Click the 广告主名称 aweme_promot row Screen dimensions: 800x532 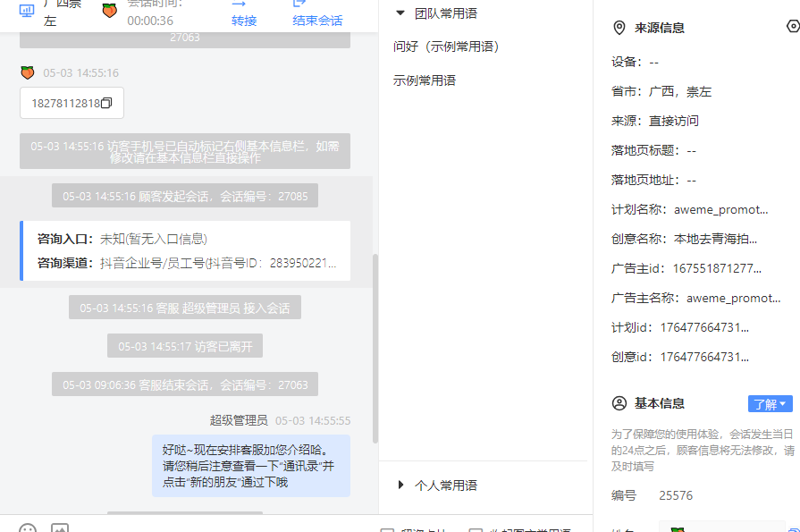696,298
